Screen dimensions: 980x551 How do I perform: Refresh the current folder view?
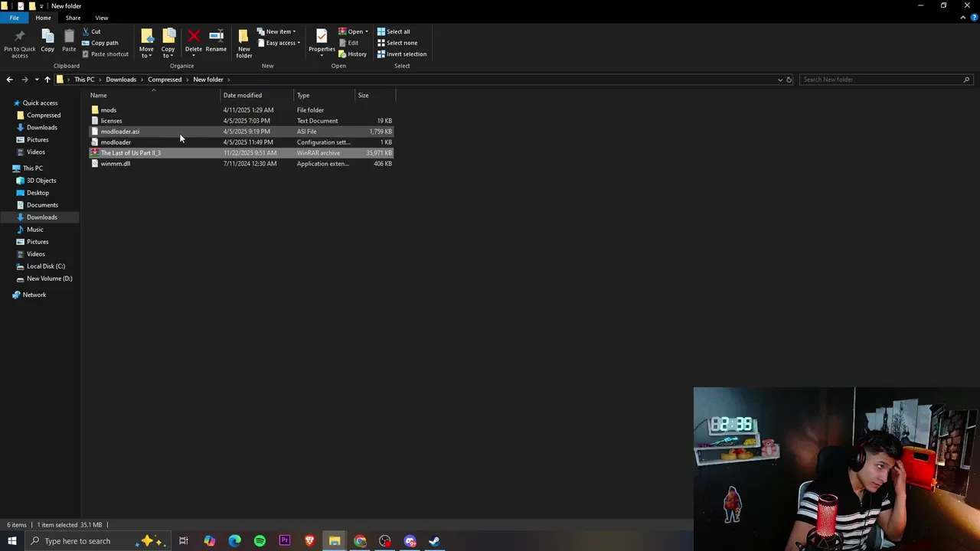pyautogui.click(x=789, y=80)
